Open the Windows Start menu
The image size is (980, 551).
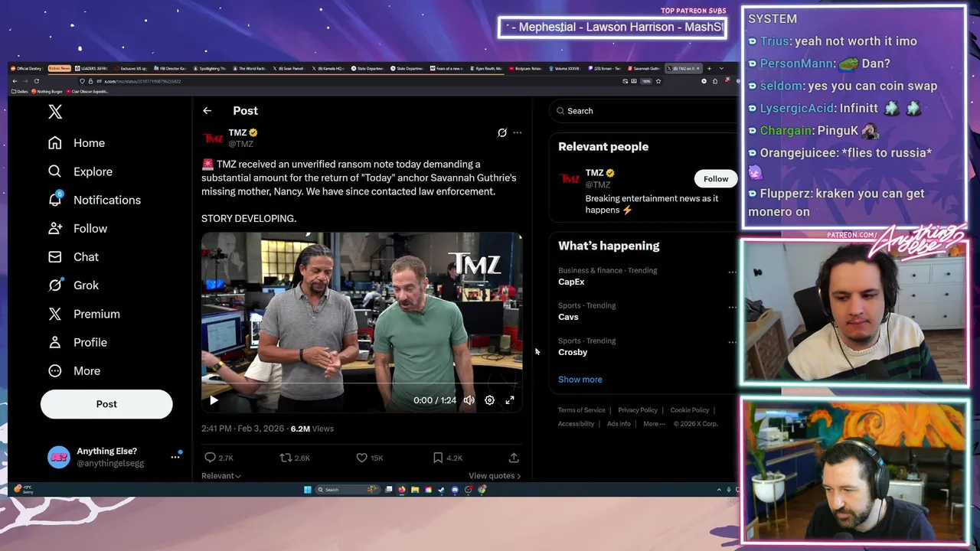click(x=308, y=490)
